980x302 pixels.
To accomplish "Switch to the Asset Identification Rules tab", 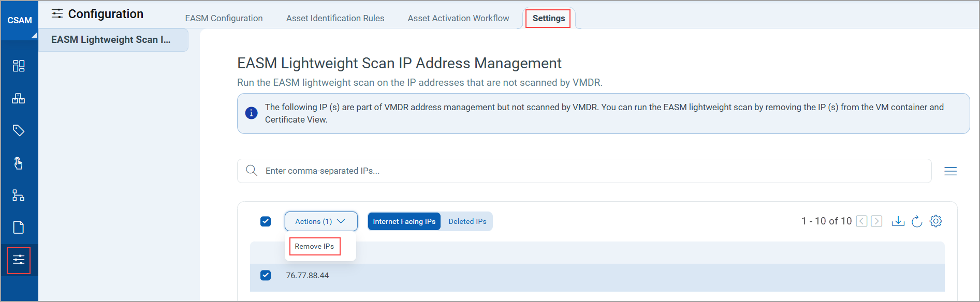I will point(335,18).
